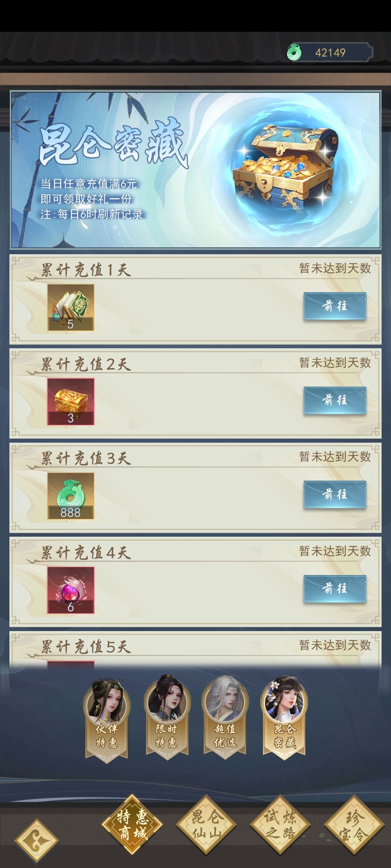This screenshot has height=868, width=391.
Task: Tap the 累计充值5天 reward row
Action: [x=195, y=650]
